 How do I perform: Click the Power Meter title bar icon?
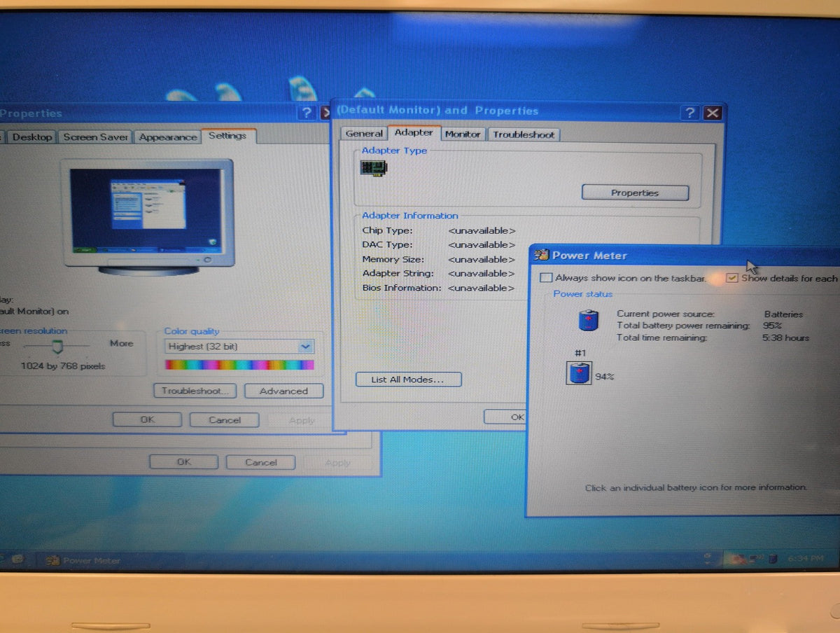pos(540,256)
